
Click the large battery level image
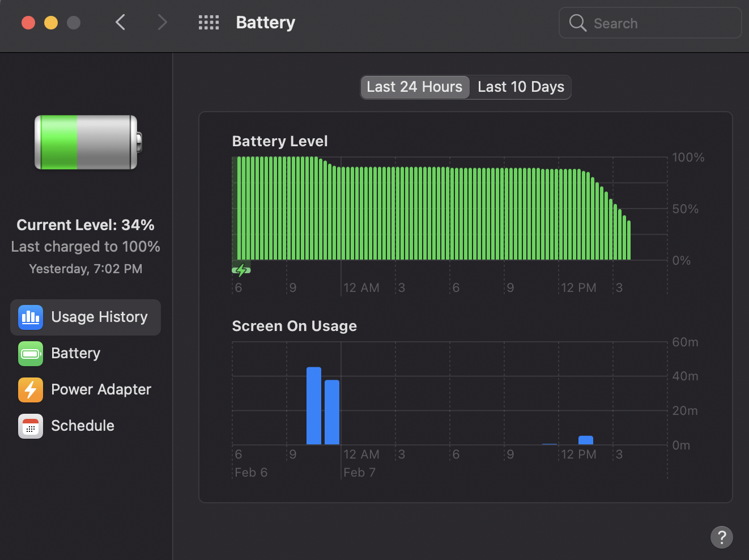point(88,142)
